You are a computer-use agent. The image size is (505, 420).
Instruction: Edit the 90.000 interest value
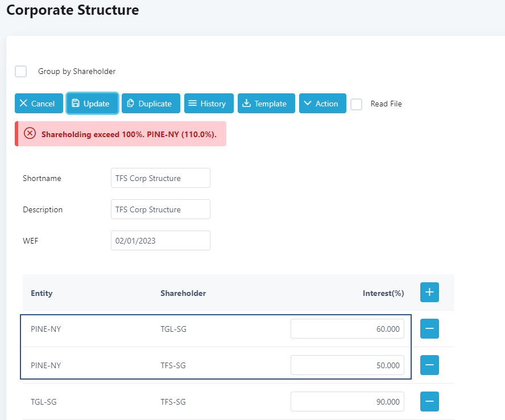347,402
